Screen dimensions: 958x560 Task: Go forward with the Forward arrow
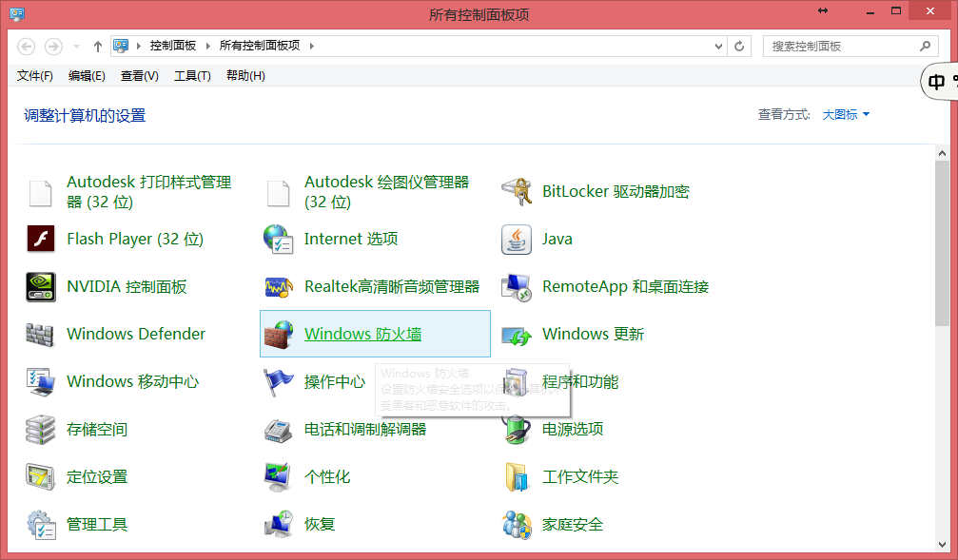[54, 47]
